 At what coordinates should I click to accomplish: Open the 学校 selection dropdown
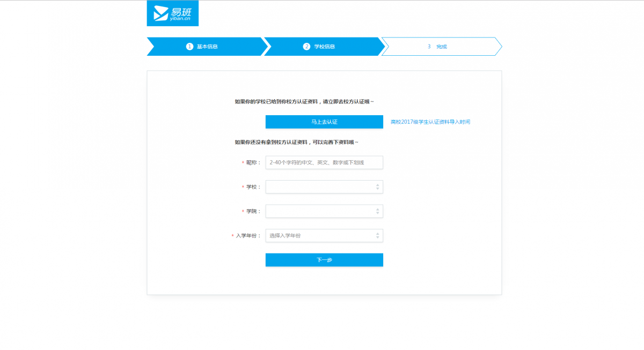320,187
